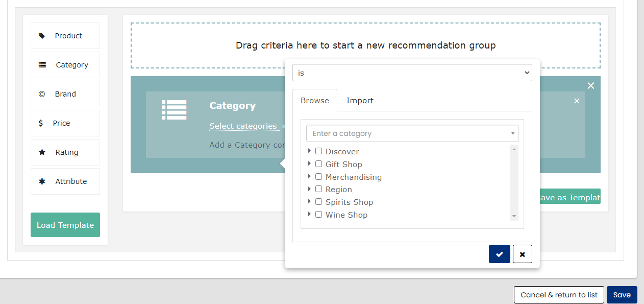This screenshot has width=644, height=304.
Task: Switch to the Import tab
Action: (360, 101)
